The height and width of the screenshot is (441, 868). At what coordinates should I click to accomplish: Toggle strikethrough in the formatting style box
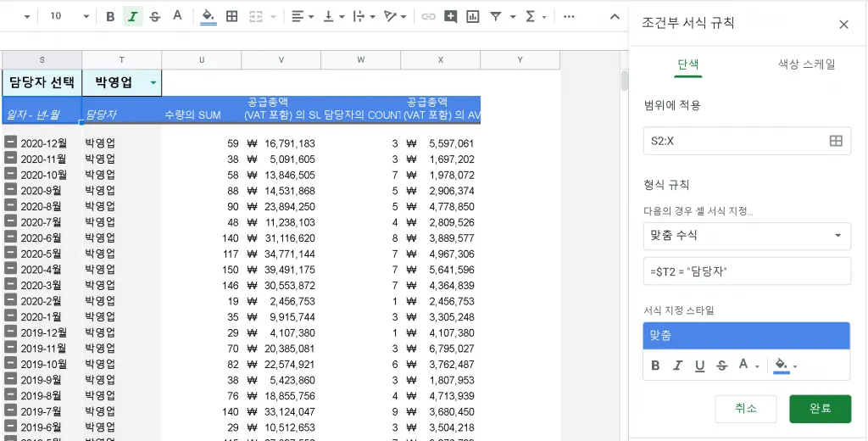click(x=722, y=366)
